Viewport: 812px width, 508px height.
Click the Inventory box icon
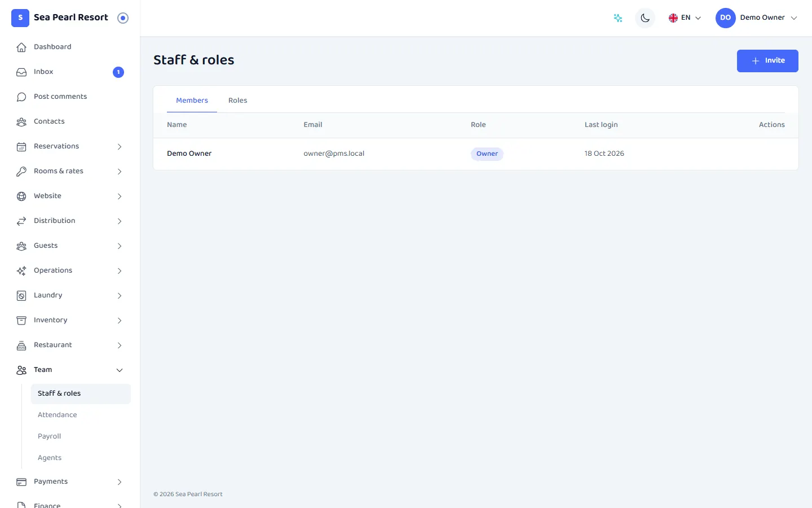pyautogui.click(x=21, y=321)
